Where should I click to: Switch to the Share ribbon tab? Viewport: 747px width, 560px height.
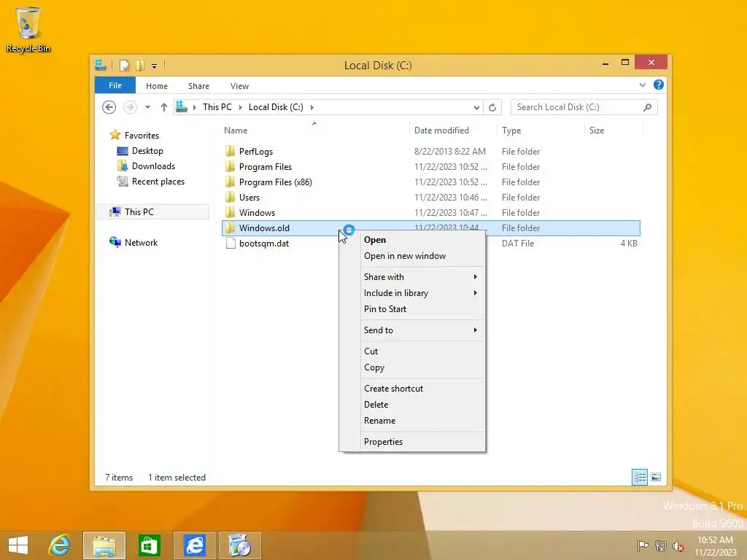pyautogui.click(x=198, y=86)
